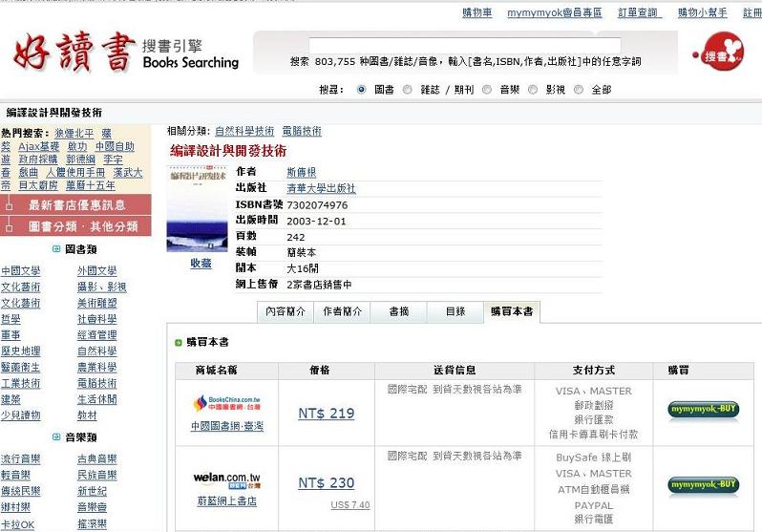Click the 人體使用手冊 hot search link
This screenshot has height=532, width=762.
point(75,173)
